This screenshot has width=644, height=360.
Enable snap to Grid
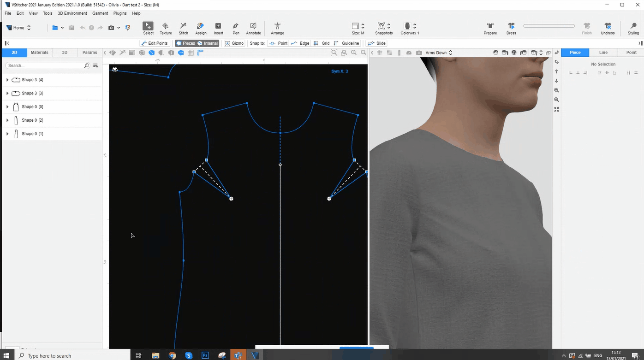click(322, 43)
